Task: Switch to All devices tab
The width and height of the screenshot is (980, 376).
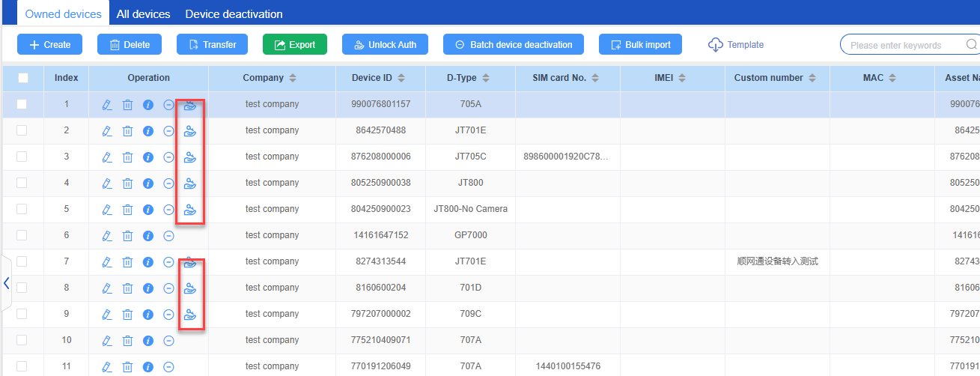Action: (x=143, y=14)
